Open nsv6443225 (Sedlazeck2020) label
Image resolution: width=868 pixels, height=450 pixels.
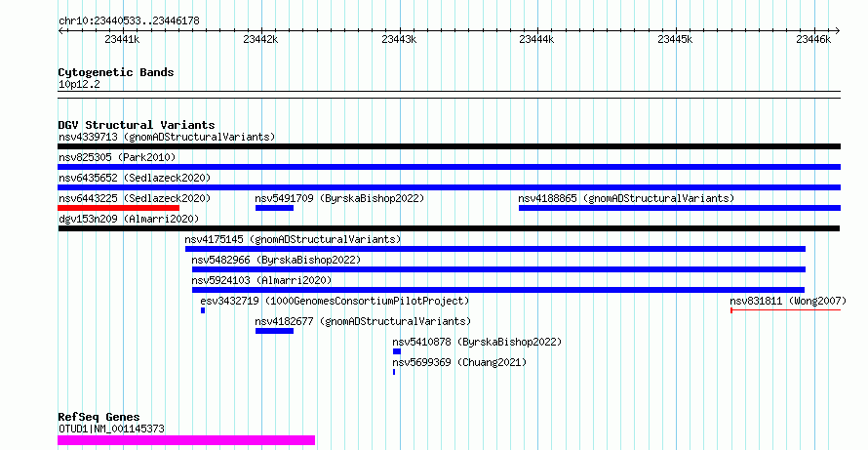135,198
